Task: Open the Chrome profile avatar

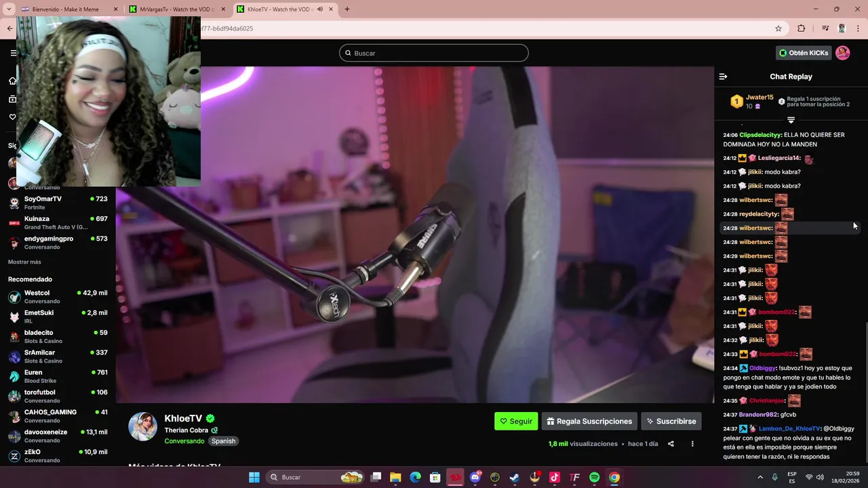Action: [x=842, y=28]
